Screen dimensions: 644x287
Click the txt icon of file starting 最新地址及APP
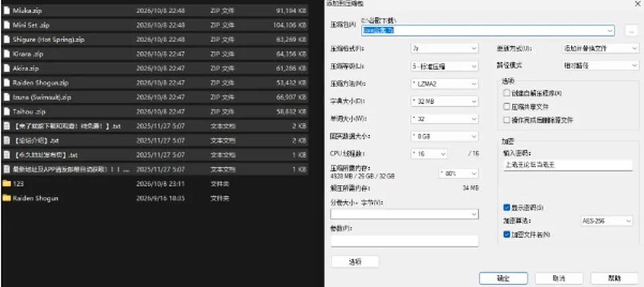(7, 169)
